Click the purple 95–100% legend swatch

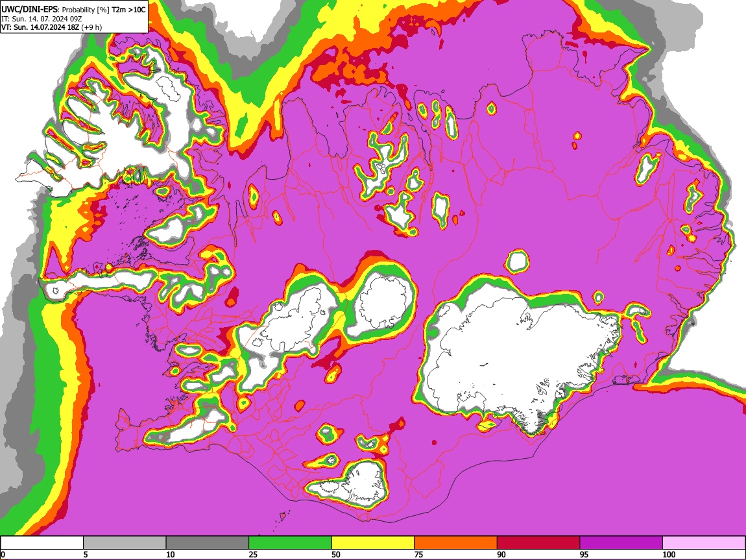tap(621, 543)
